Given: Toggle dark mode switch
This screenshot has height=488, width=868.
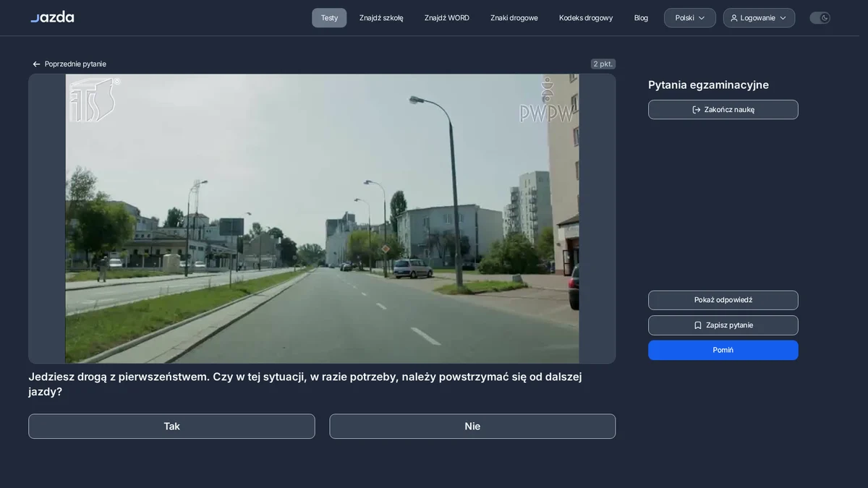Looking at the screenshot, I should 820,18.
